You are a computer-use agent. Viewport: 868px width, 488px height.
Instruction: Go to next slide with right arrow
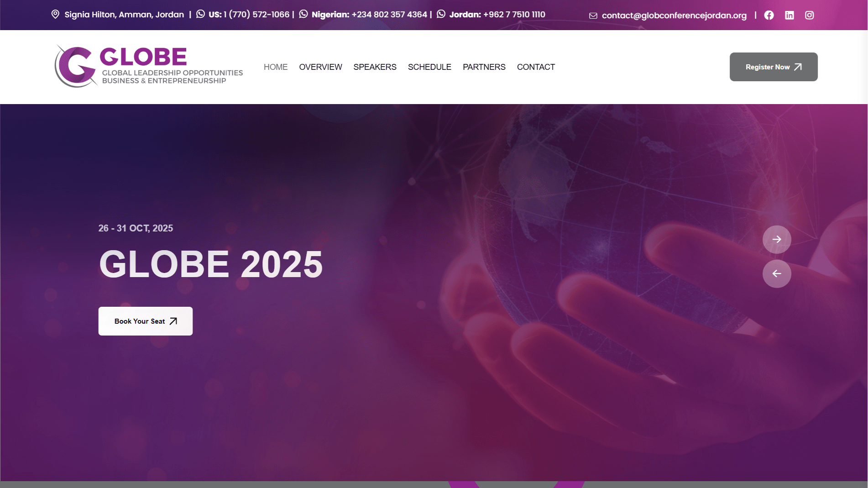click(777, 239)
